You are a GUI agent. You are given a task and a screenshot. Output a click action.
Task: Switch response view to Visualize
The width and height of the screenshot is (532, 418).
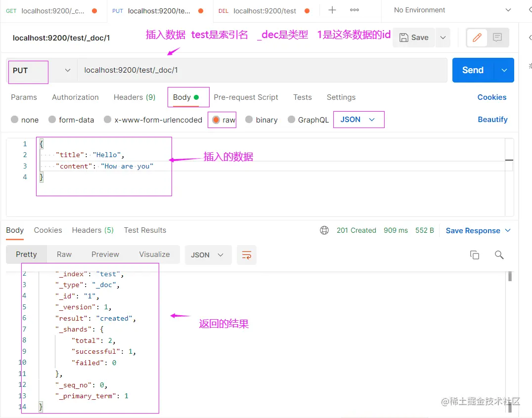[154, 254]
